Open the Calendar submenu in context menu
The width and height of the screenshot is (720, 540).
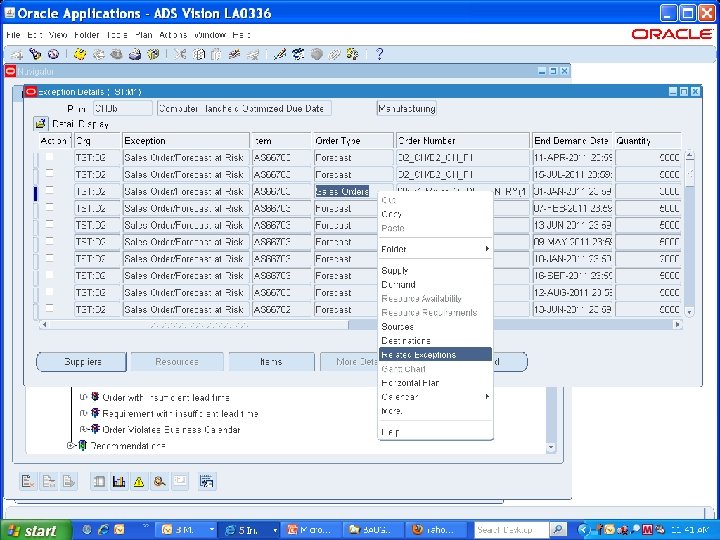(x=435, y=397)
